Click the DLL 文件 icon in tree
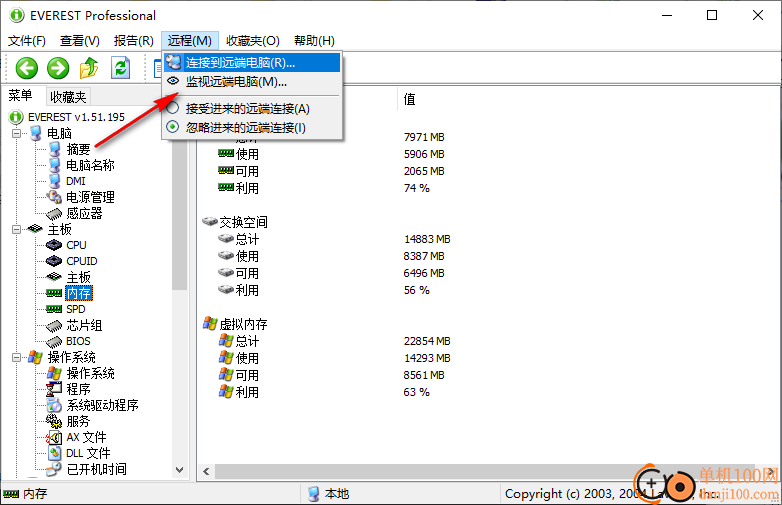Image resolution: width=782 pixels, height=505 pixels. 54,453
